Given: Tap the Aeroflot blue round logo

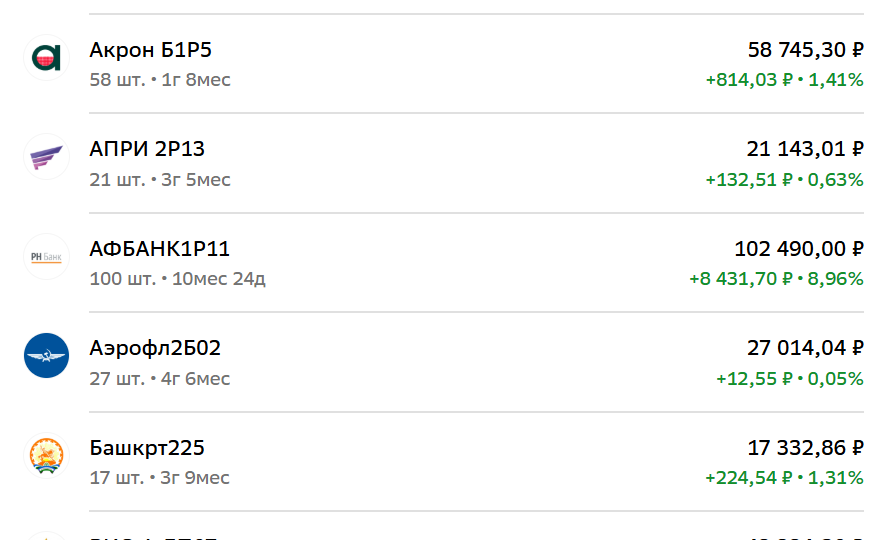Looking at the screenshot, I should click(47, 356).
